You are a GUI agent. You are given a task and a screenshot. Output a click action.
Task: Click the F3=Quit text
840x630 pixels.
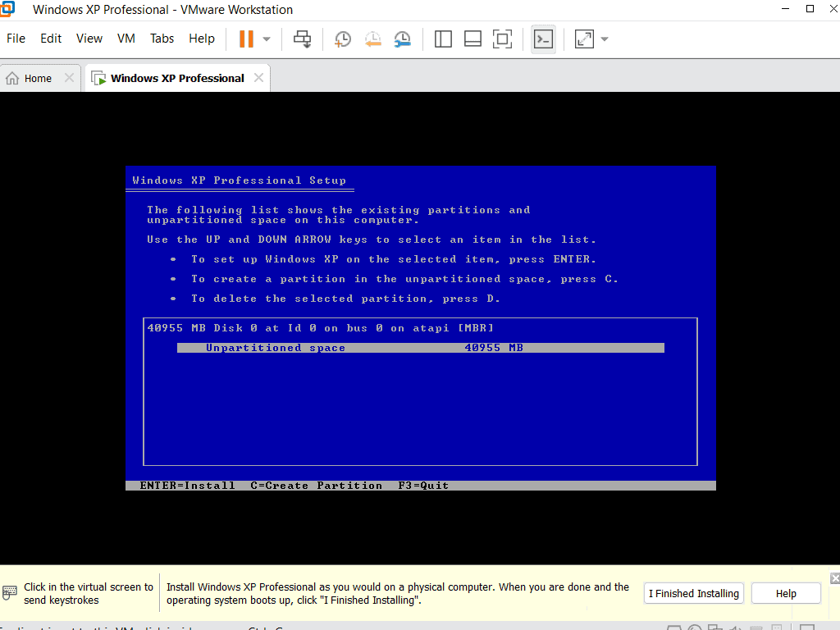pyautogui.click(x=423, y=486)
